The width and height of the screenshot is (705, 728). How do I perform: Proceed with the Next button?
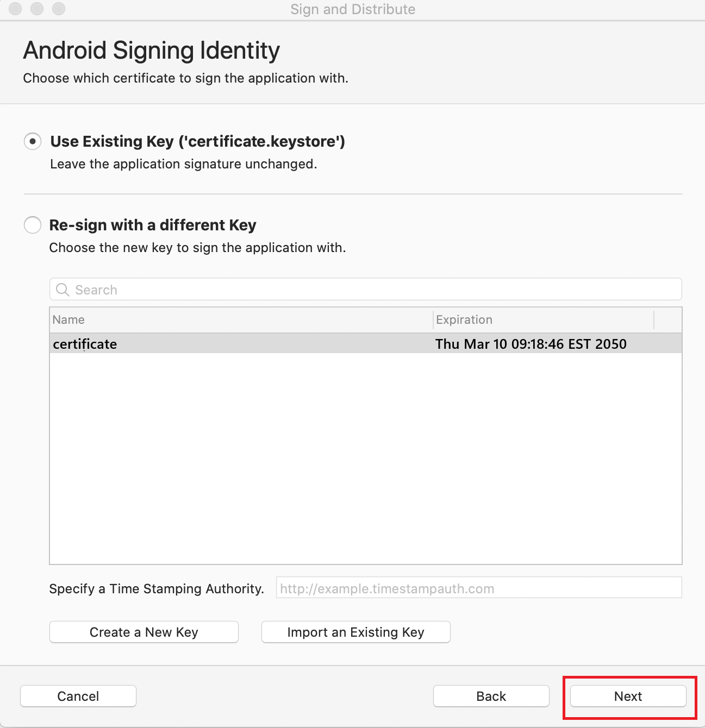628,696
